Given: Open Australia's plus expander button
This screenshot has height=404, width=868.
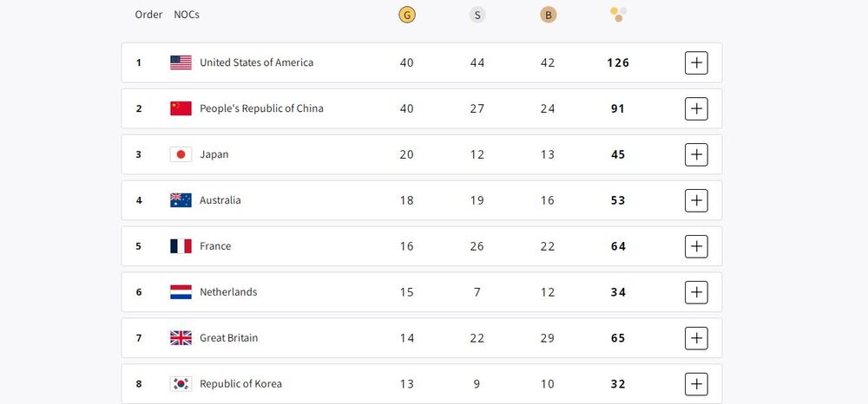Looking at the screenshot, I should [x=696, y=200].
